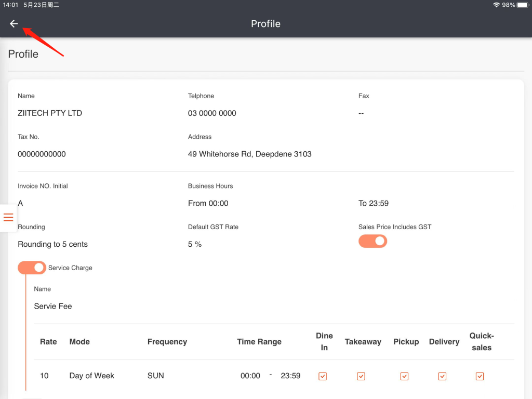
Task: Disable the Sales Price Includes GST switch
Action: pyautogui.click(x=373, y=241)
